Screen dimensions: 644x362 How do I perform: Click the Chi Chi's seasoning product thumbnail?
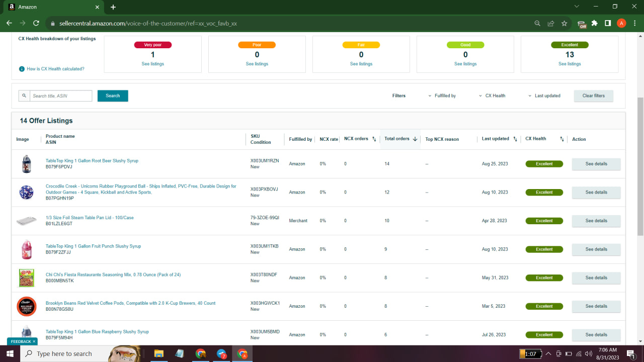click(x=26, y=278)
